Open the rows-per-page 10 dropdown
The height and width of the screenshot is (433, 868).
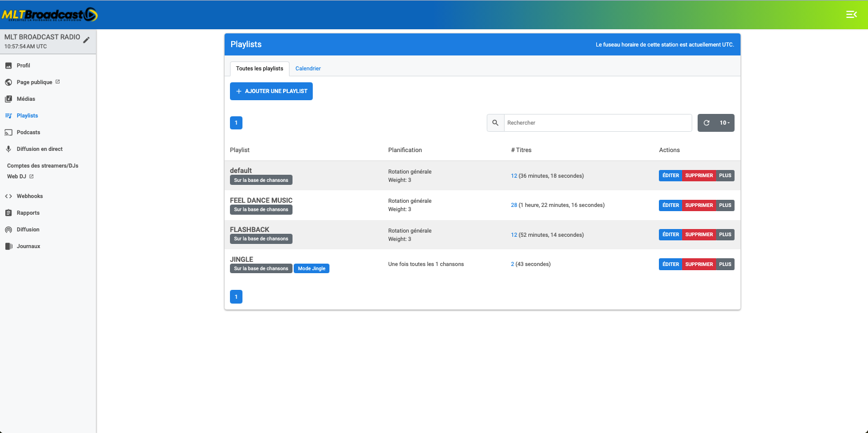[x=724, y=123]
